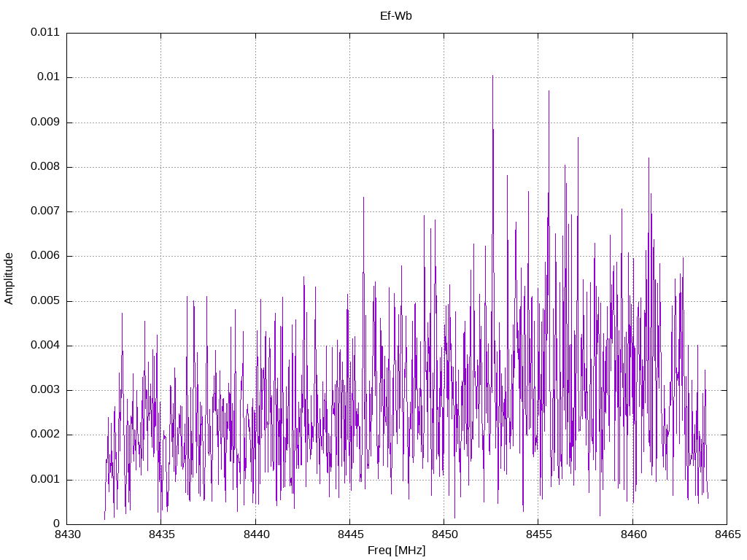Click the x-axis tick label 8430
This screenshot has height=560, width=747.
[x=67, y=534]
